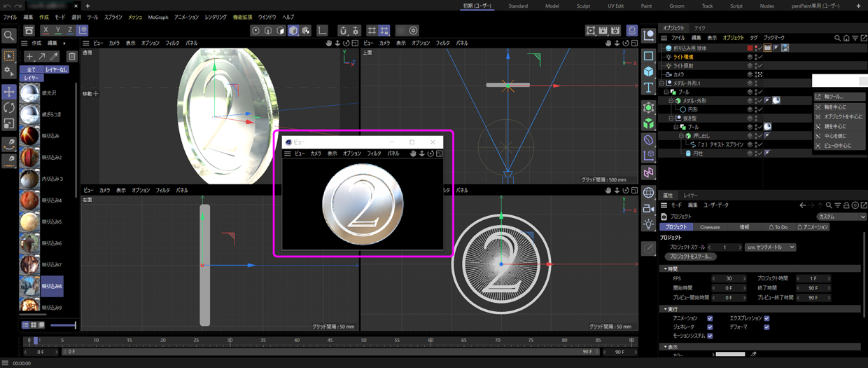Disable the デフォーマ checkbox
Viewport: 868px width, 368px height.
pos(766,327)
